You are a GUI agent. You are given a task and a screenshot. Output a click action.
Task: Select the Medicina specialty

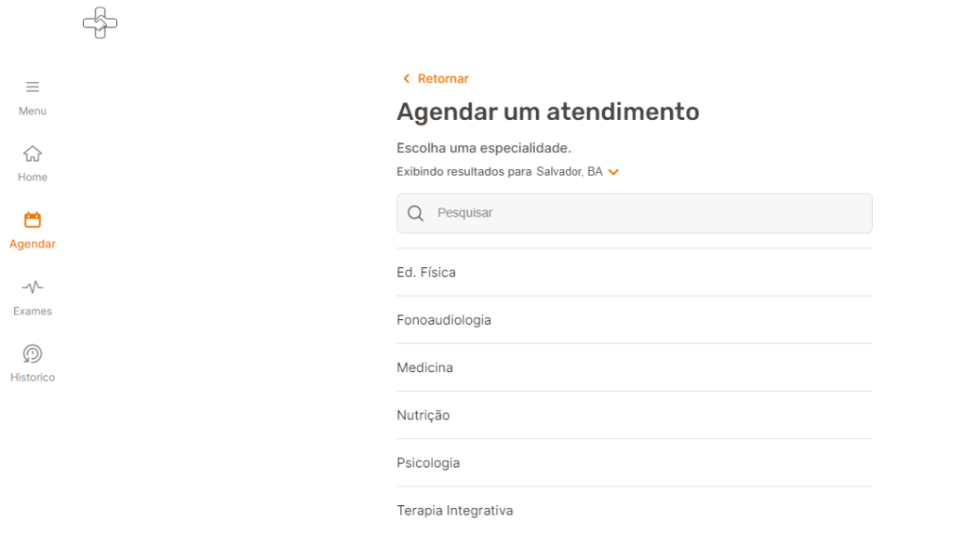(x=635, y=367)
